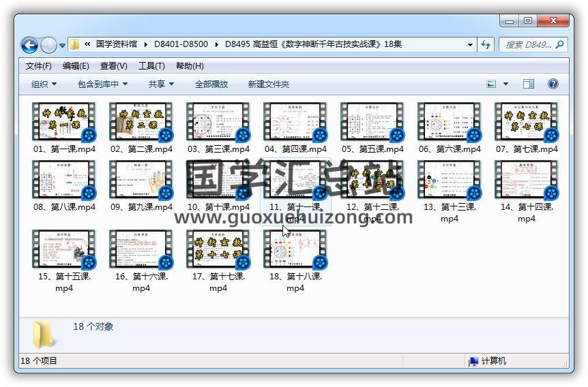
Task: Select the 03、第三课.mp4 video thumbnail
Action: [x=218, y=121]
